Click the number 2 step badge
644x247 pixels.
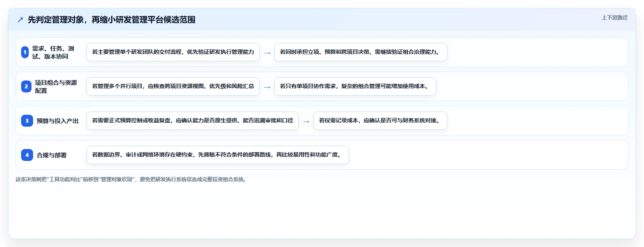[x=26, y=86]
